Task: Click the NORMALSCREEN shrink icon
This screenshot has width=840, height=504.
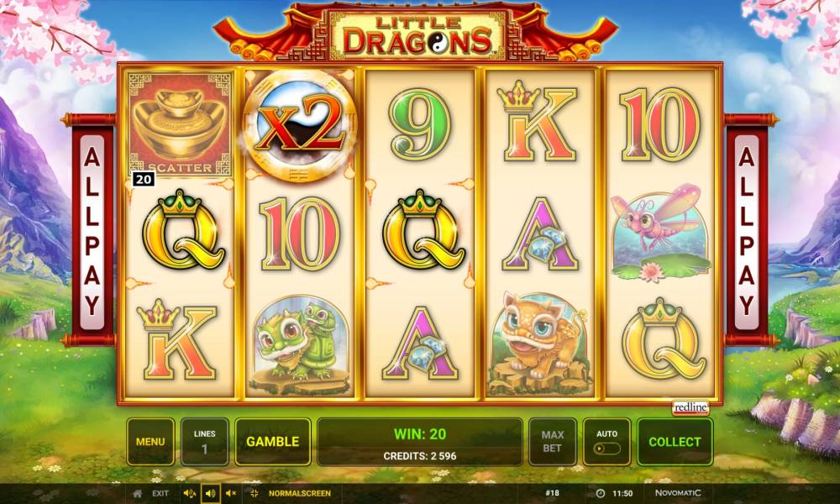Action: 255,493
